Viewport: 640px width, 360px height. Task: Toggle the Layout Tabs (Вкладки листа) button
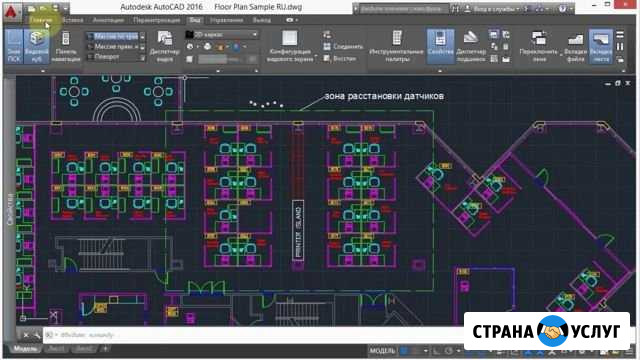click(600, 47)
